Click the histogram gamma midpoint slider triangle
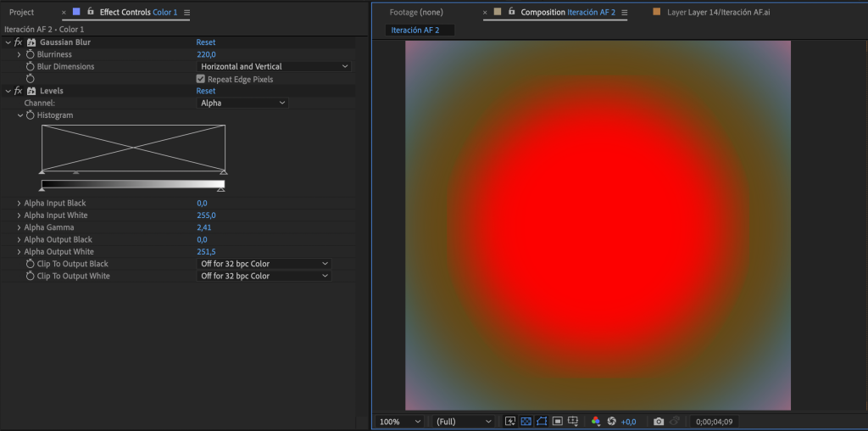868x431 pixels. tap(76, 173)
